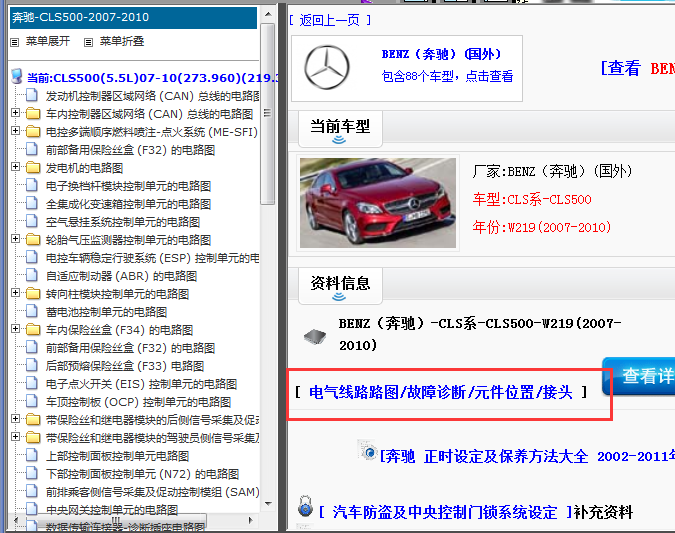This screenshot has width=675, height=533.
Task: Click the document icon for 下部控制面板控制单元 (N72)
Action: pyautogui.click(x=31, y=473)
